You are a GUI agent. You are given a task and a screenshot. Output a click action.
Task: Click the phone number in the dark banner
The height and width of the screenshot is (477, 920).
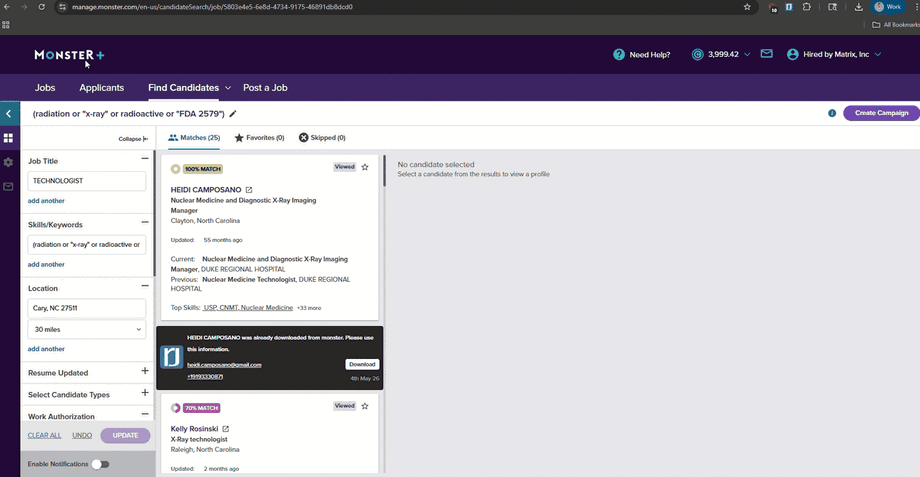pos(205,377)
